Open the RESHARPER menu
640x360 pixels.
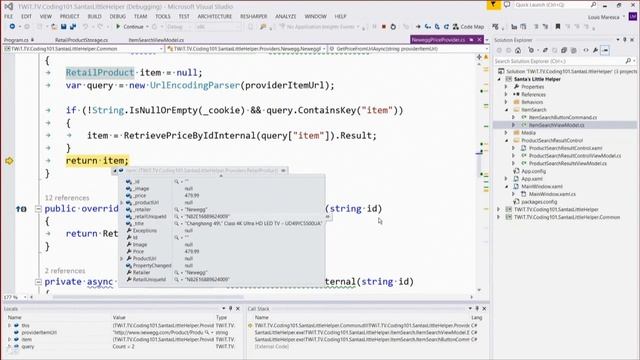click(253, 16)
